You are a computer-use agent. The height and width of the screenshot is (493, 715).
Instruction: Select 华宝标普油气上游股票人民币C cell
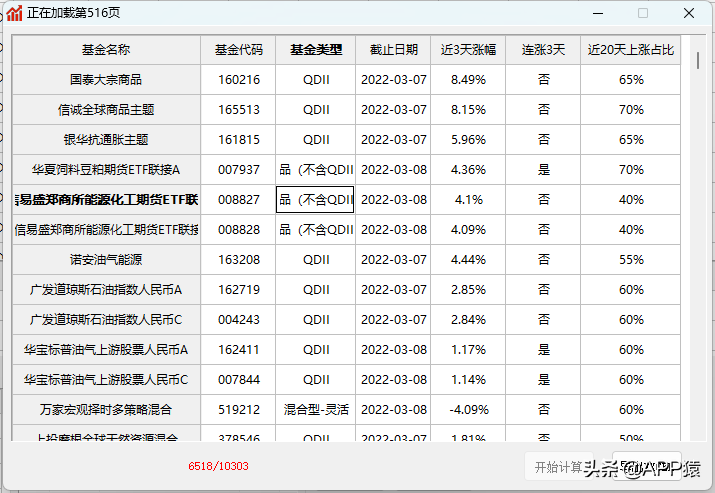coord(106,379)
